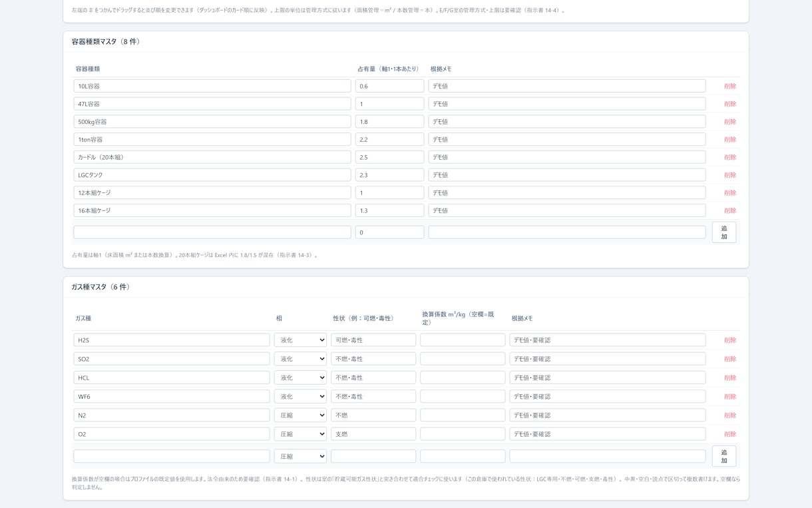Image resolution: width=812 pixels, height=508 pixels.
Task: Edit the 支燃 property field for O2
Action: [373, 434]
